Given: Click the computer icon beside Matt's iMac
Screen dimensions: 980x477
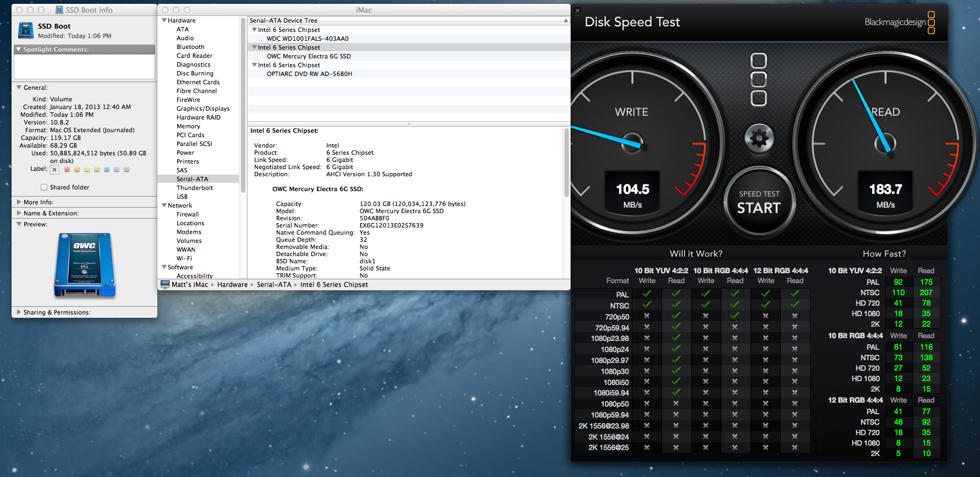Looking at the screenshot, I should point(165,285).
